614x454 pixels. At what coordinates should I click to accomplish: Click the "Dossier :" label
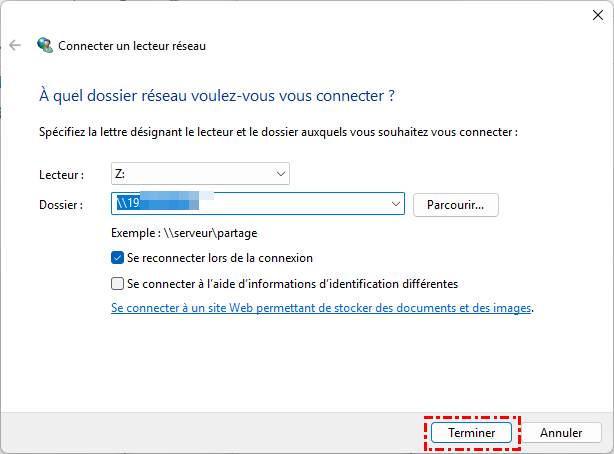pyautogui.click(x=61, y=204)
